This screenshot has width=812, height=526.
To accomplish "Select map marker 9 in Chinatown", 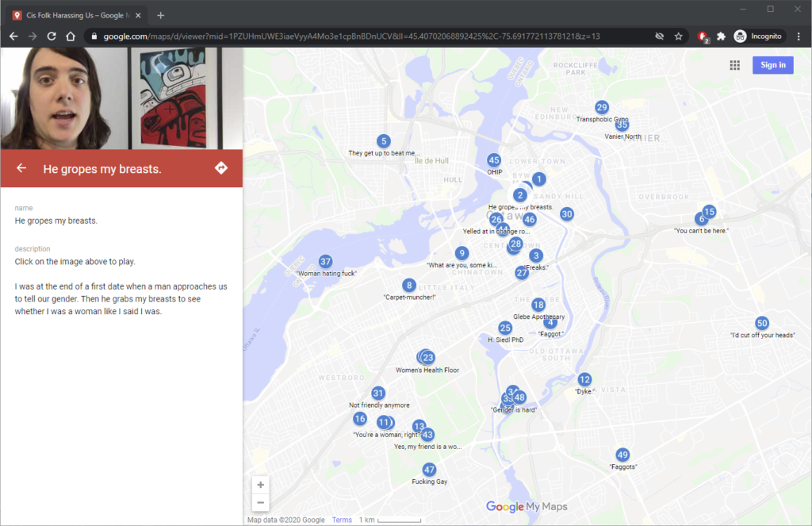I will click(462, 253).
